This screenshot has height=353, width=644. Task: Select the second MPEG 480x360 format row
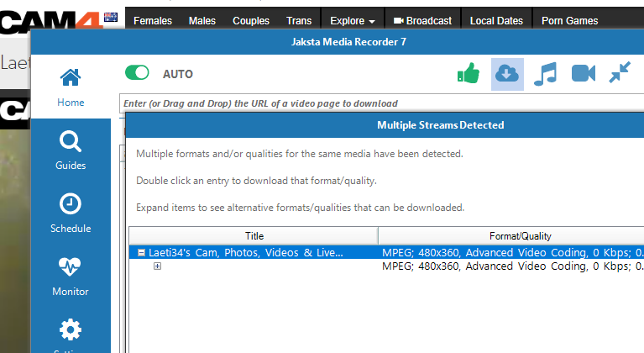click(x=386, y=266)
